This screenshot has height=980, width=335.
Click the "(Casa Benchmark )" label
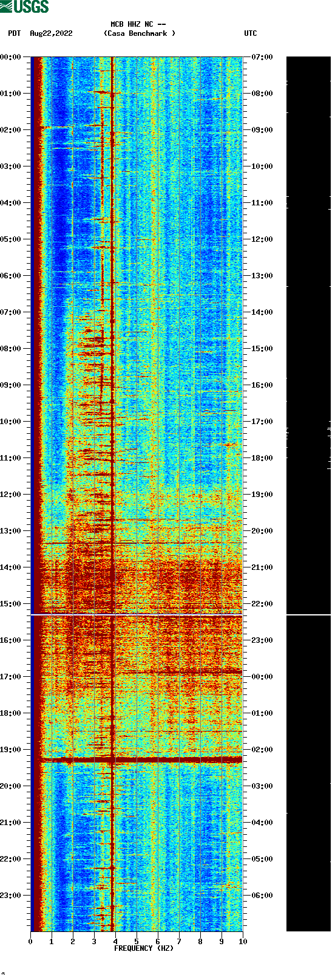(140, 33)
